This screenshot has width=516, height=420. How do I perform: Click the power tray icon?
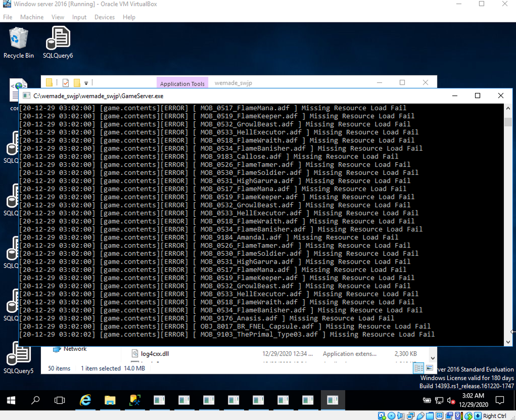[427, 401]
